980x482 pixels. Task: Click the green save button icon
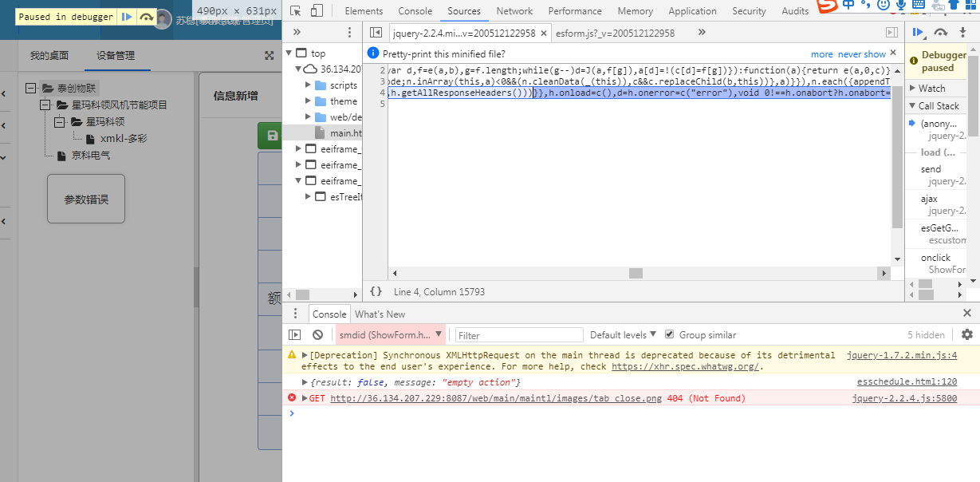(272, 136)
